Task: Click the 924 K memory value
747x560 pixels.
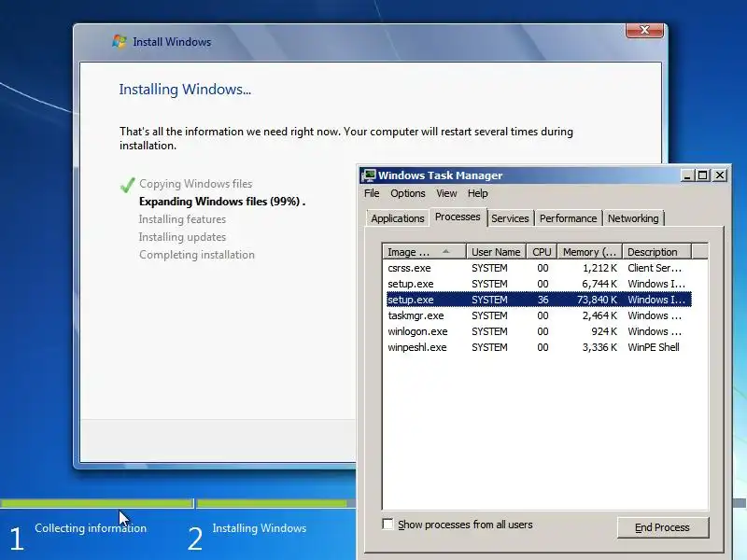Action: tap(603, 331)
